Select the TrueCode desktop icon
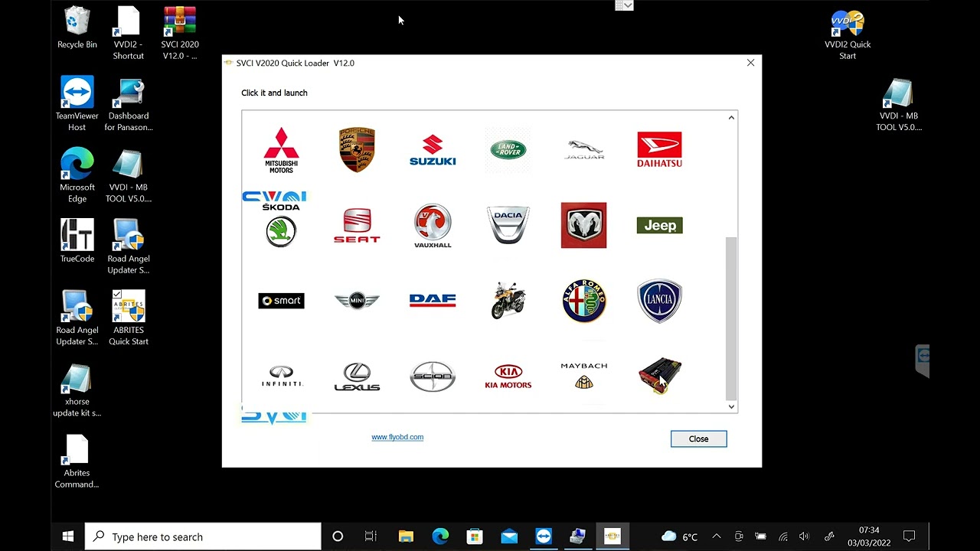Image resolution: width=980 pixels, height=551 pixels. pyautogui.click(x=77, y=241)
